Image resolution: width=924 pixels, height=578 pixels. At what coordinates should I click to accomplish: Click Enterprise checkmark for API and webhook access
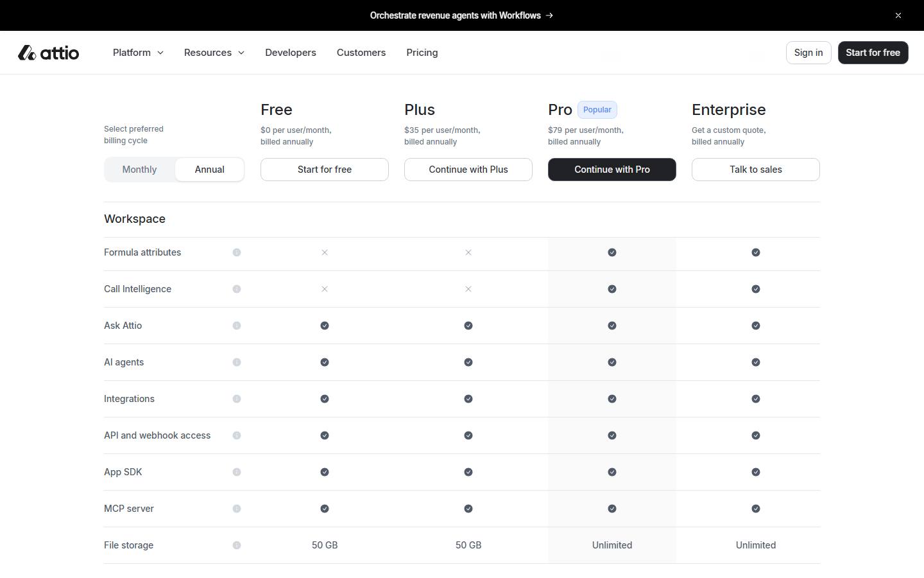click(756, 435)
